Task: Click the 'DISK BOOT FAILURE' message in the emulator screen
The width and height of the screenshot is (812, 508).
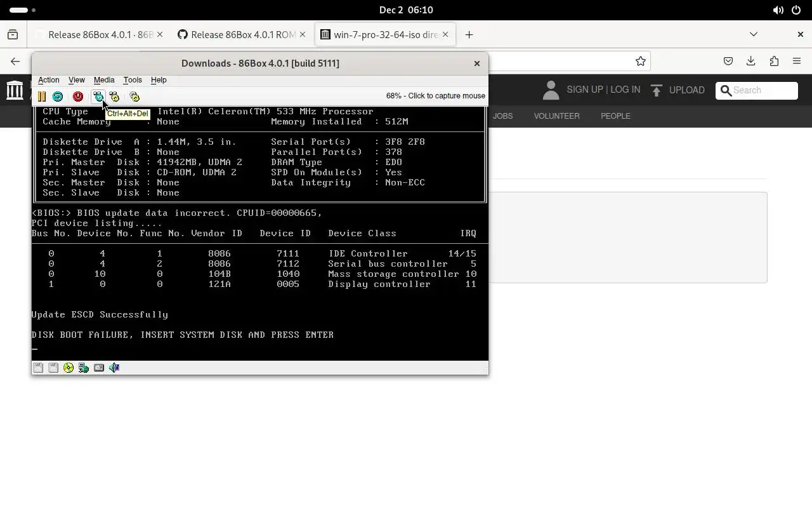Action: 183,335
